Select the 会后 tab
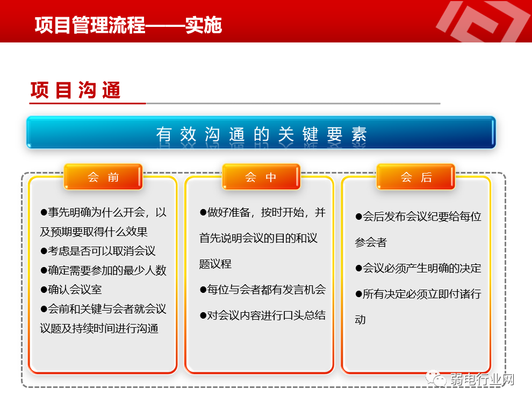Viewport: 532px width, 403px height. [416, 176]
